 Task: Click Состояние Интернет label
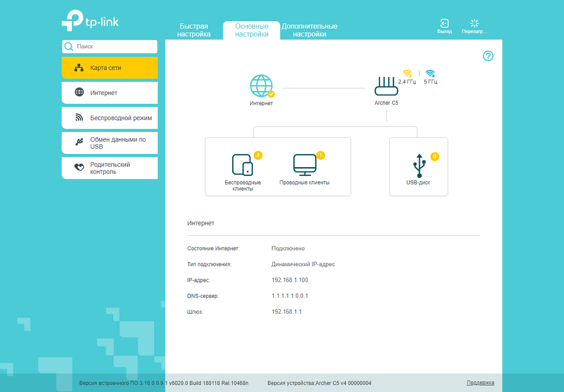point(213,248)
